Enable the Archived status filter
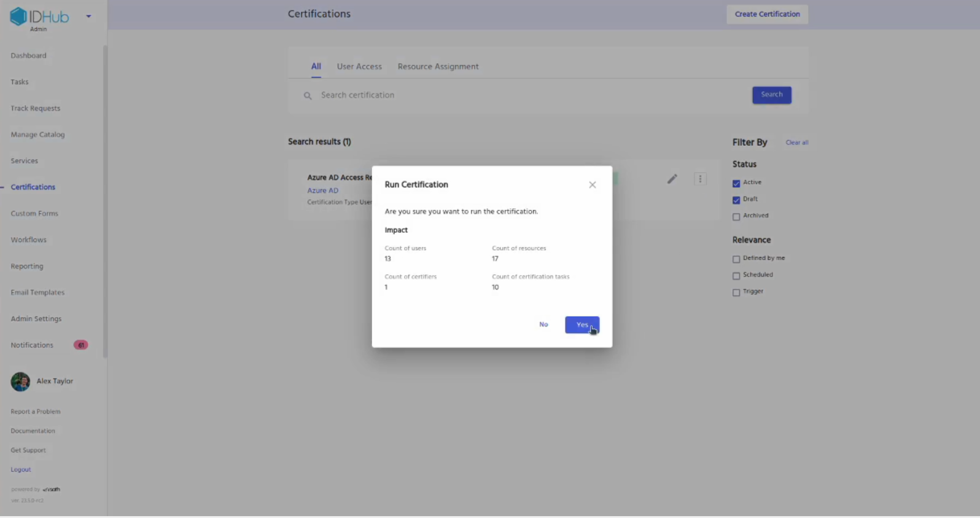This screenshot has height=518, width=980. click(x=736, y=216)
